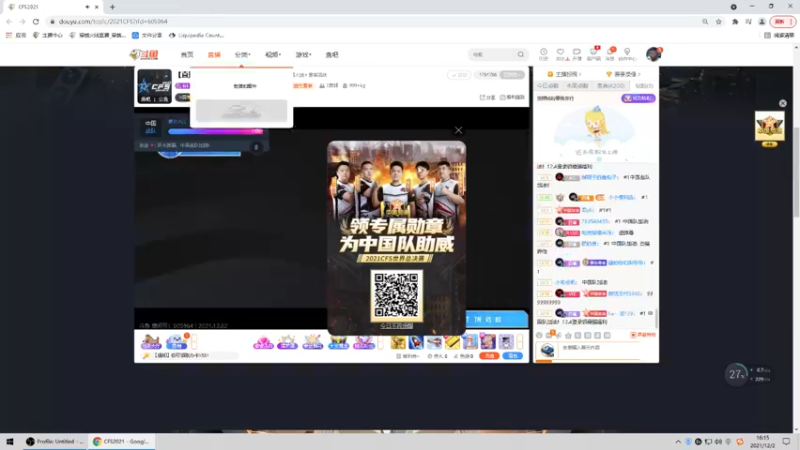Click the blue backpack button
The image size is (800, 450).
(x=512, y=356)
